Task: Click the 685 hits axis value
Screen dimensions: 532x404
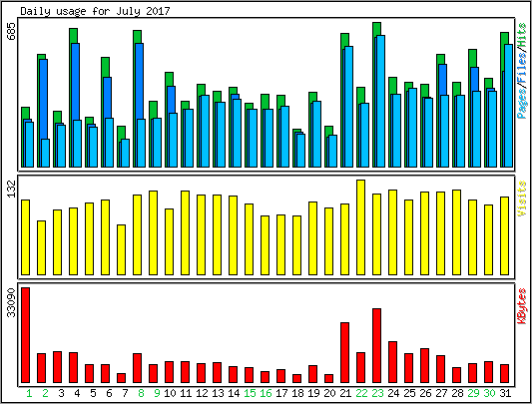Action: [12, 31]
